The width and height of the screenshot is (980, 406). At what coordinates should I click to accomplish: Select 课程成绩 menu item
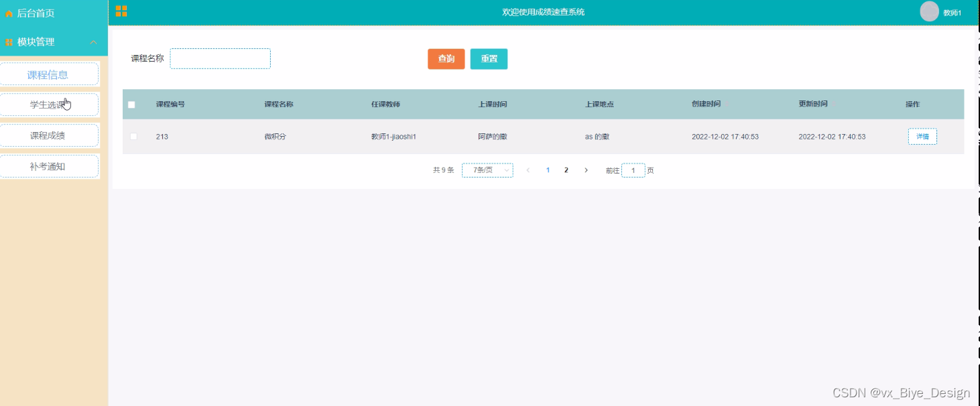(49, 135)
